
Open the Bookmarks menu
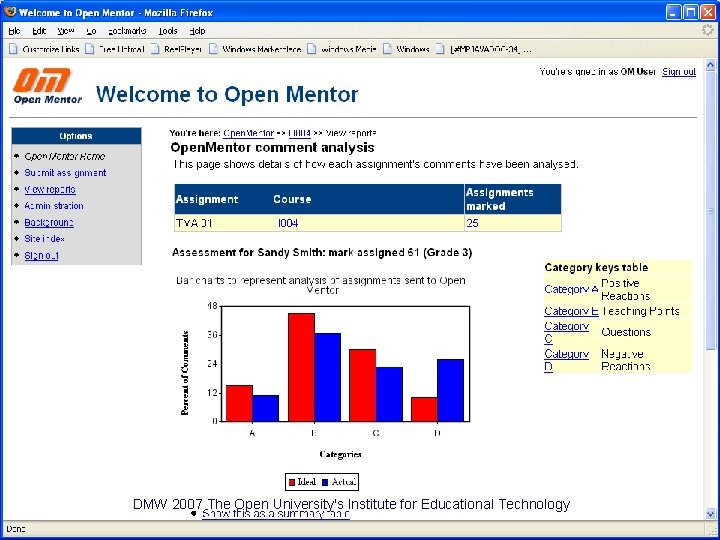127,31
